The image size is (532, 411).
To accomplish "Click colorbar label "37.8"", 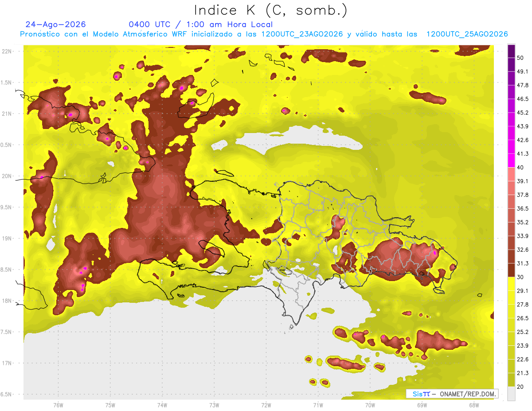I will 522,195.
